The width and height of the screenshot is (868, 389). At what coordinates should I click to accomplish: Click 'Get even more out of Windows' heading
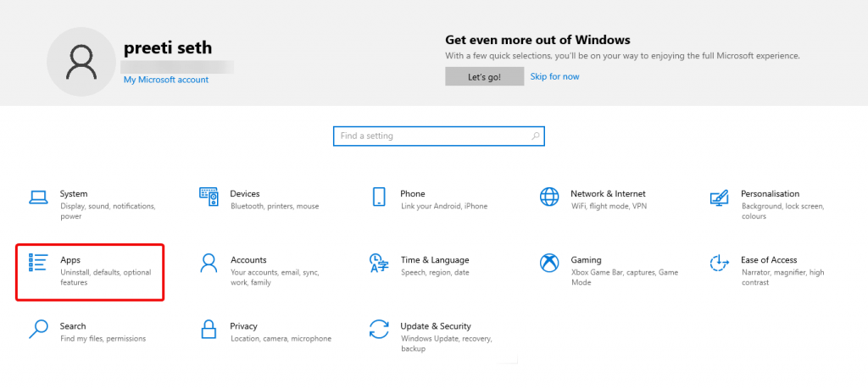(x=537, y=40)
